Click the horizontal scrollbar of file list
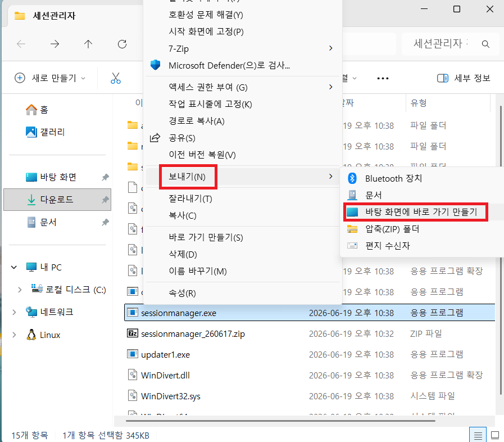 [280, 421]
